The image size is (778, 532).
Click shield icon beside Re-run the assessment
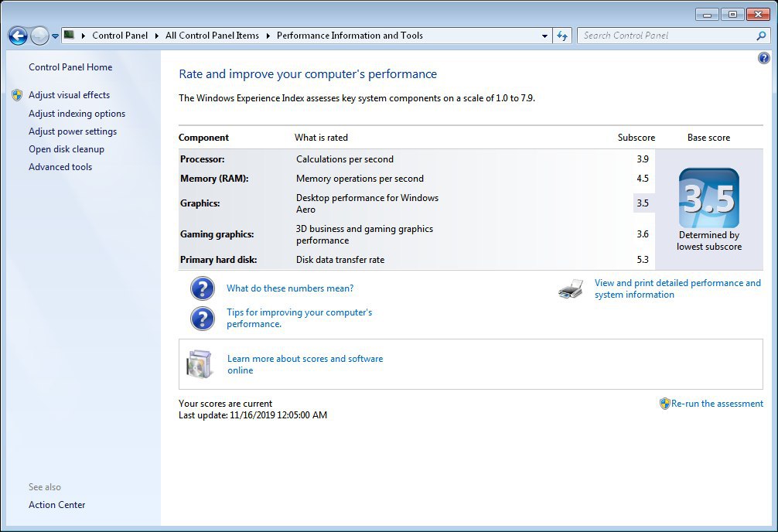pos(664,404)
